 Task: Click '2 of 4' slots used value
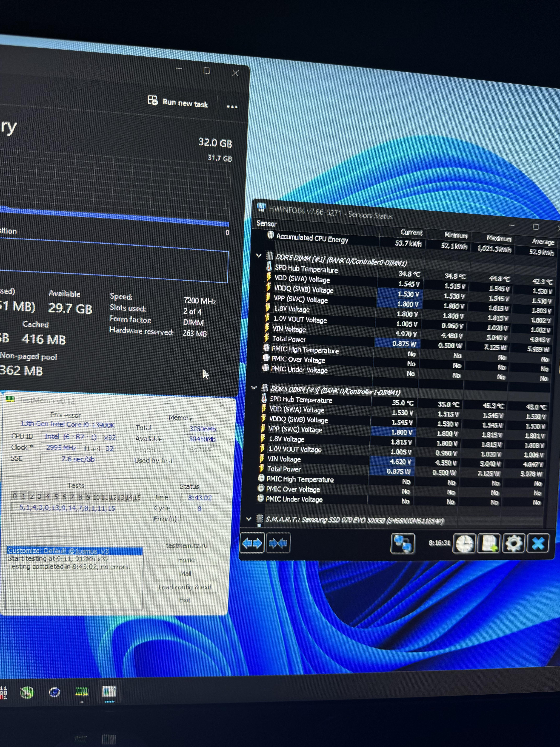[x=192, y=311]
